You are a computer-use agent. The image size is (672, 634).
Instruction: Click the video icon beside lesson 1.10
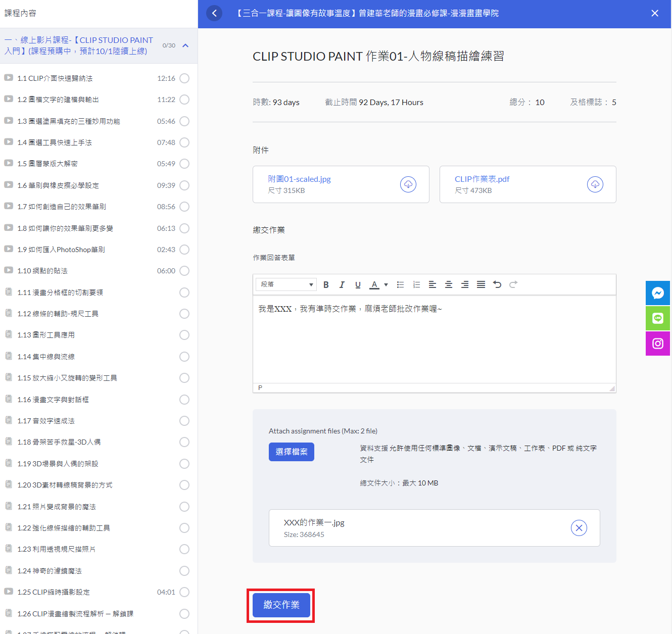pos(9,270)
